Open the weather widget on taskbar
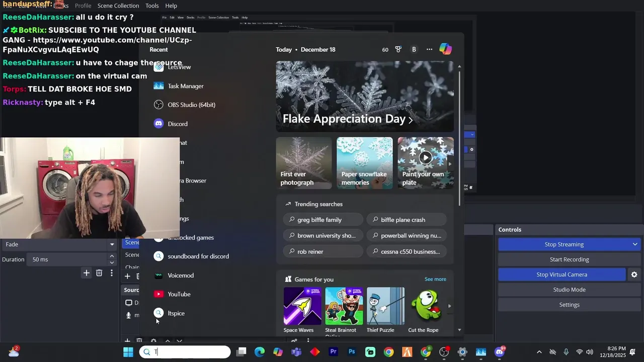 pyautogui.click(x=14, y=352)
